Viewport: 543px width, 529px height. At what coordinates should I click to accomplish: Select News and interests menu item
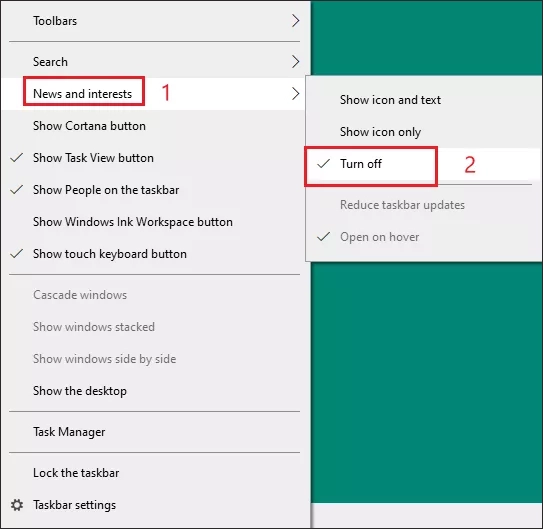coord(153,94)
